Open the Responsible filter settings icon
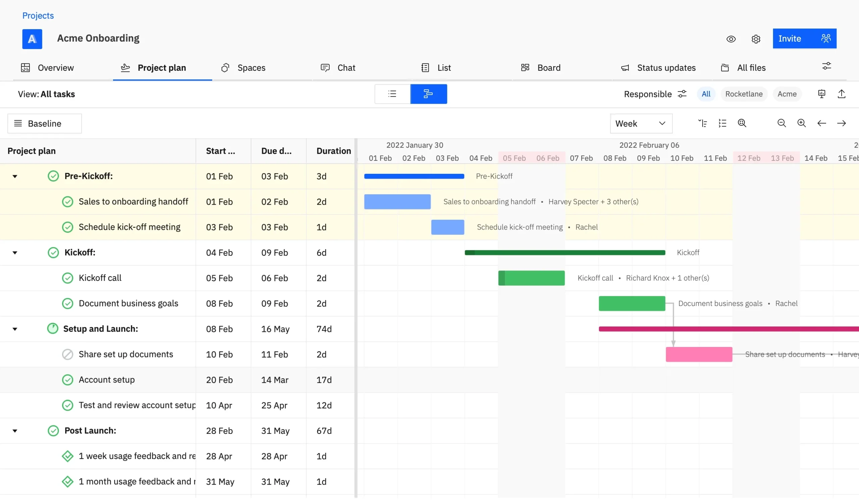Image resolution: width=859 pixels, height=504 pixels. tap(682, 94)
